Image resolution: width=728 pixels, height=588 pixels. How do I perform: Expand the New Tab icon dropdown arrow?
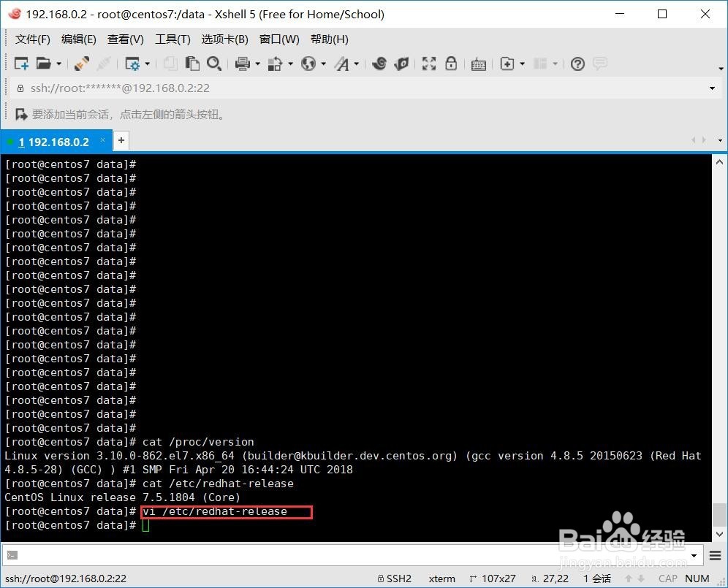point(523,64)
